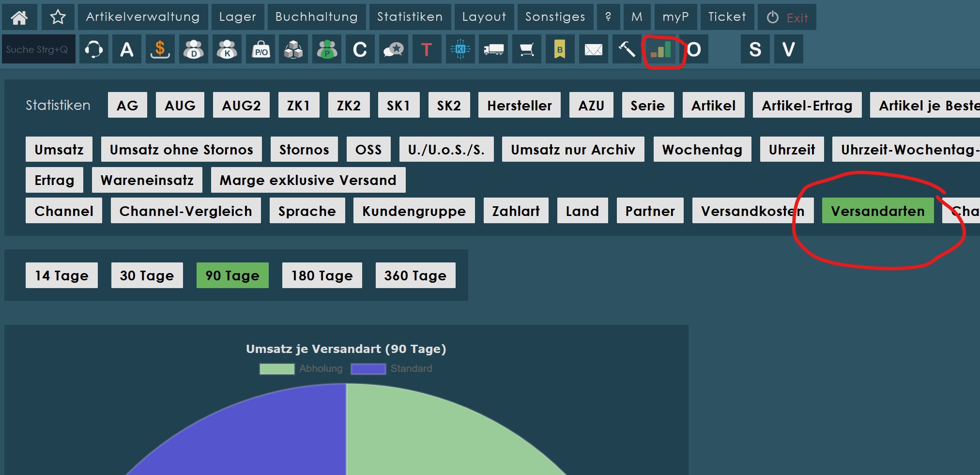Click the letter S toolbar icon
The image size is (980, 475).
(755, 49)
